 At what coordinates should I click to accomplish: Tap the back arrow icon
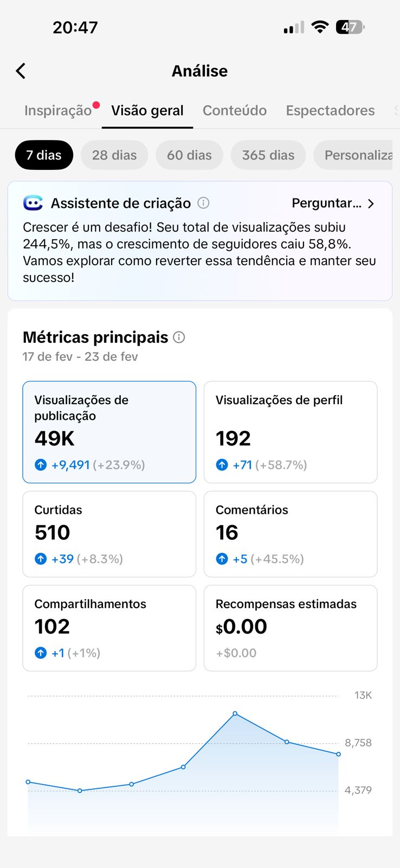coord(21,71)
